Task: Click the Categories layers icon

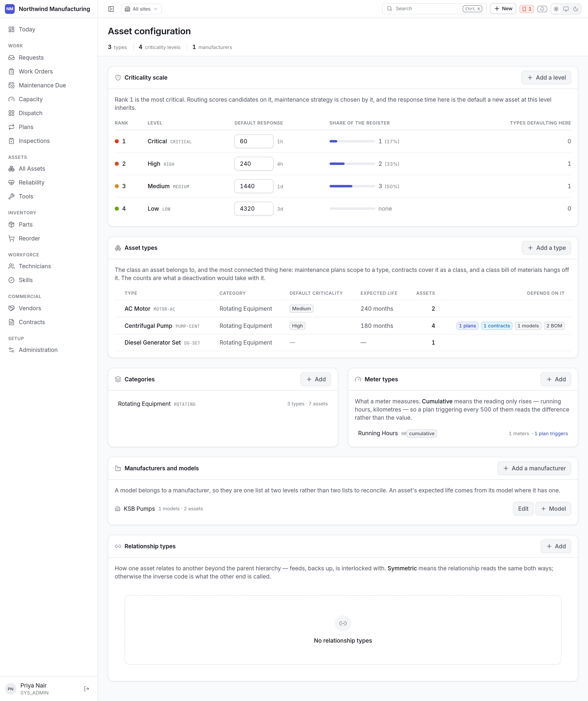Action: coord(118,379)
